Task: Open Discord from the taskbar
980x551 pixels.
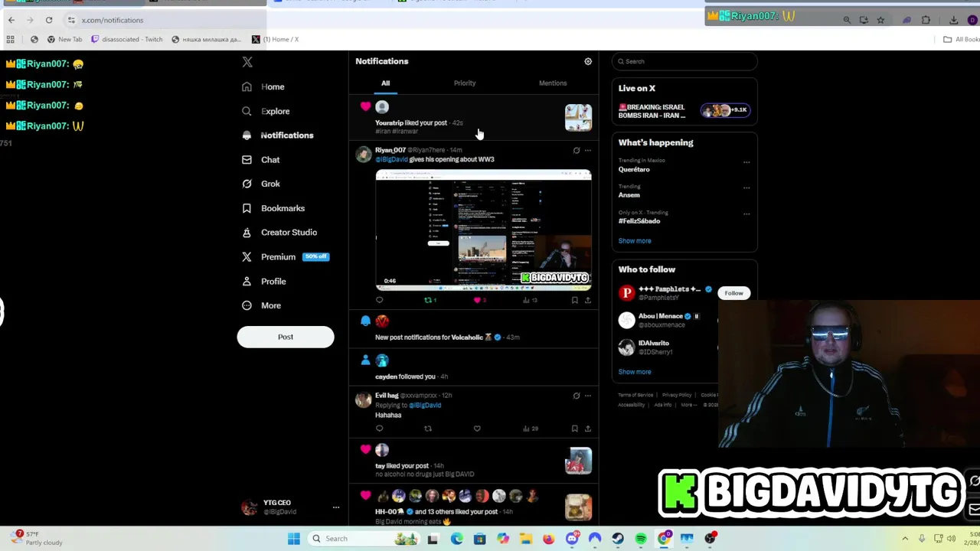Action: (x=572, y=539)
